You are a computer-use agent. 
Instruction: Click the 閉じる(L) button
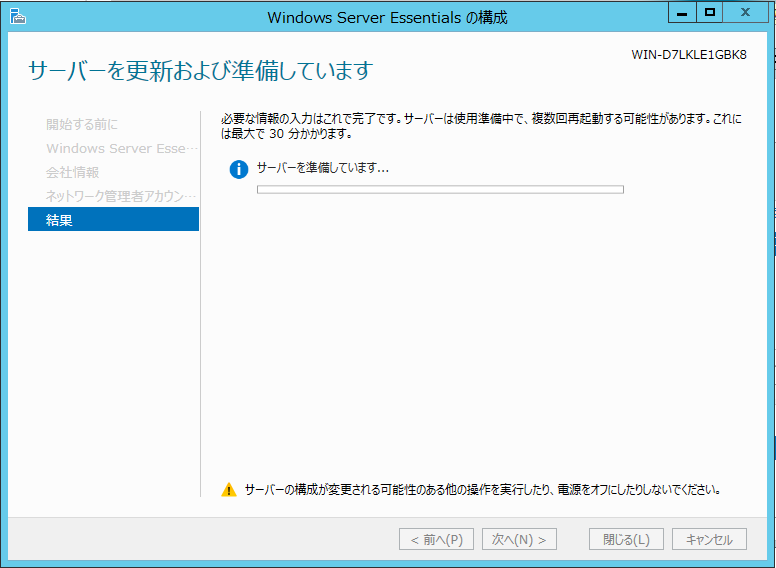click(x=626, y=539)
